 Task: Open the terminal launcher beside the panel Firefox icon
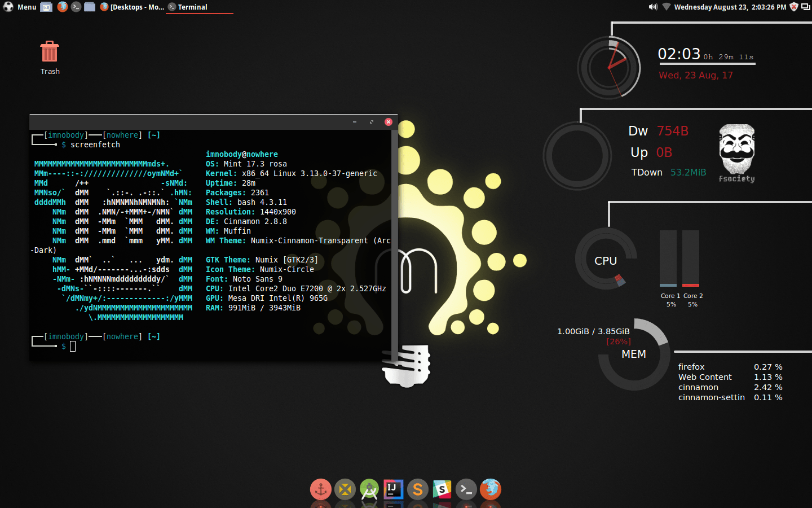(76, 7)
